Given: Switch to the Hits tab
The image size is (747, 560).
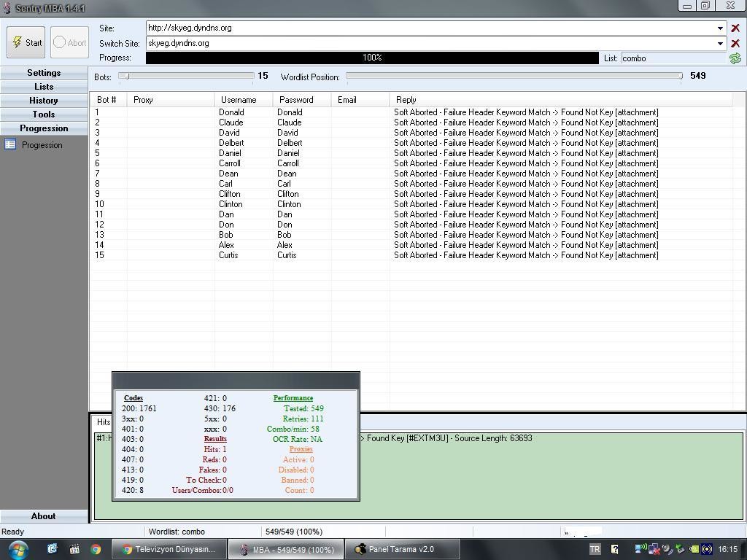Looking at the screenshot, I should pyautogui.click(x=104, y=422).
